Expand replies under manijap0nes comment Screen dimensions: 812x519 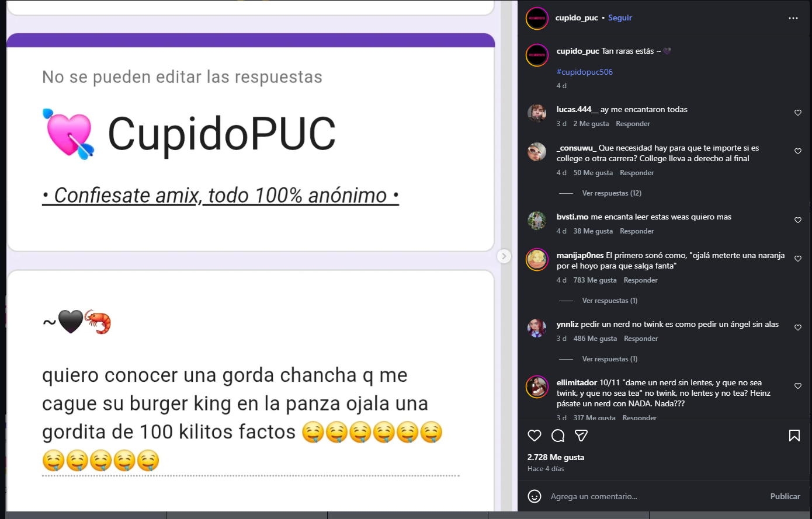point(610,301)
